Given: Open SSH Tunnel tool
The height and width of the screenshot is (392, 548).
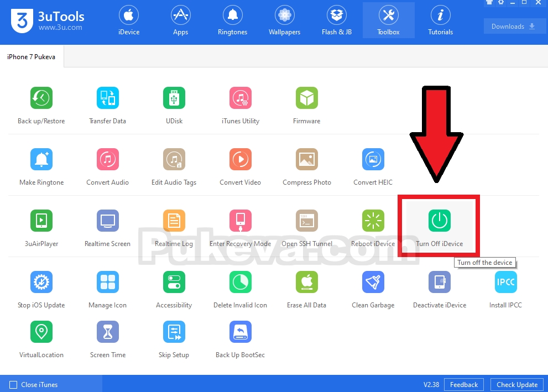Looking at the screenshot, I should [x=307, y=221].
